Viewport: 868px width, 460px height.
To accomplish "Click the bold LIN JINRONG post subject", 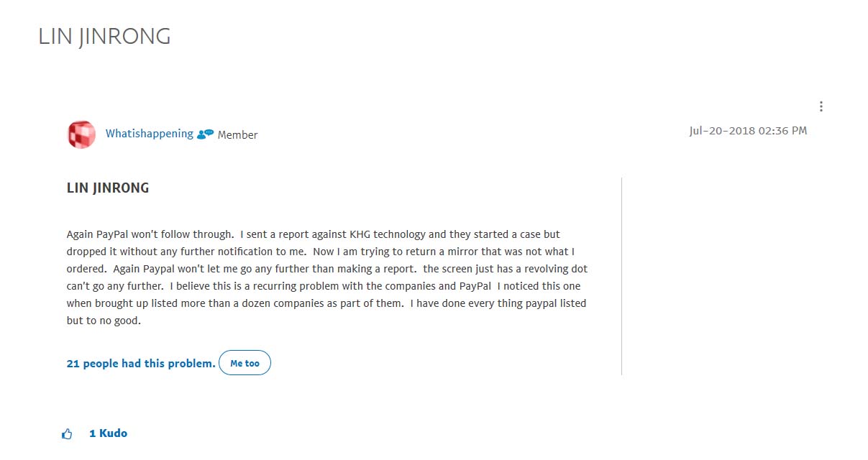I will 108,188.
